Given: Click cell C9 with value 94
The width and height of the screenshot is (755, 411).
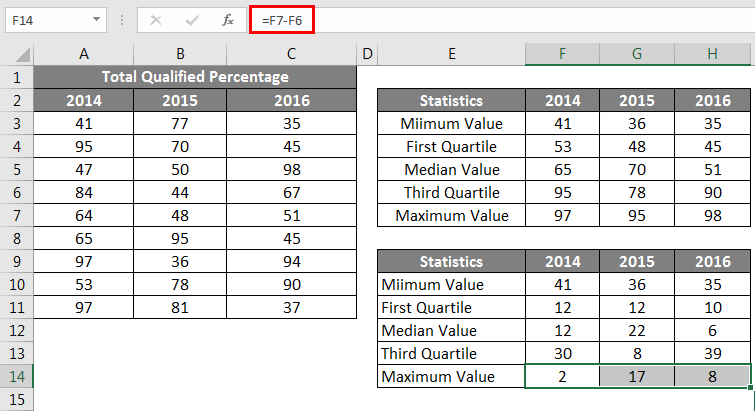Looking at the screenshot, I should [x=291, y=262].
